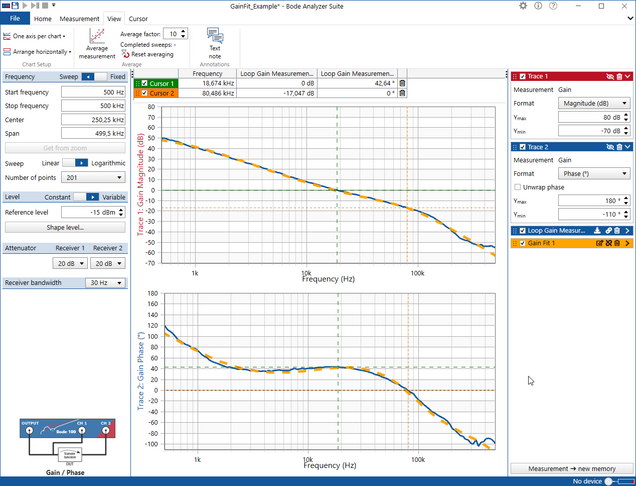This screenshot has width=636, height=486.
Task: Enable Unwrap phase checkbox
Action: click(518, 187)
